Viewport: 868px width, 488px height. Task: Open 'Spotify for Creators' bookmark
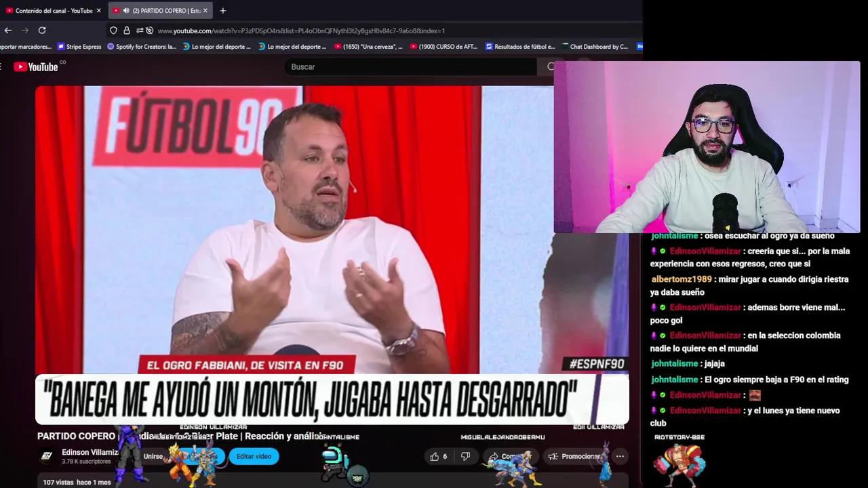[142, 47]
